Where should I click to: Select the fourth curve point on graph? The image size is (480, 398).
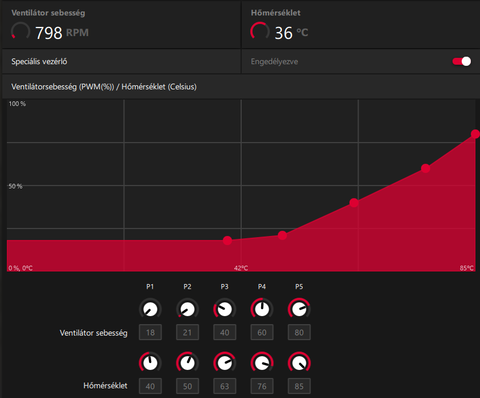pos(425,168)
